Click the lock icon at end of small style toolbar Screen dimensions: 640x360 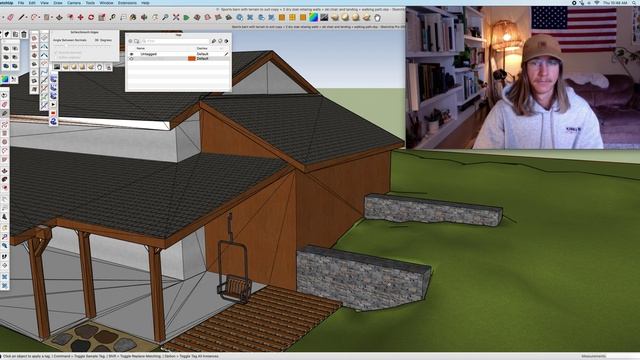click(109, 67)
